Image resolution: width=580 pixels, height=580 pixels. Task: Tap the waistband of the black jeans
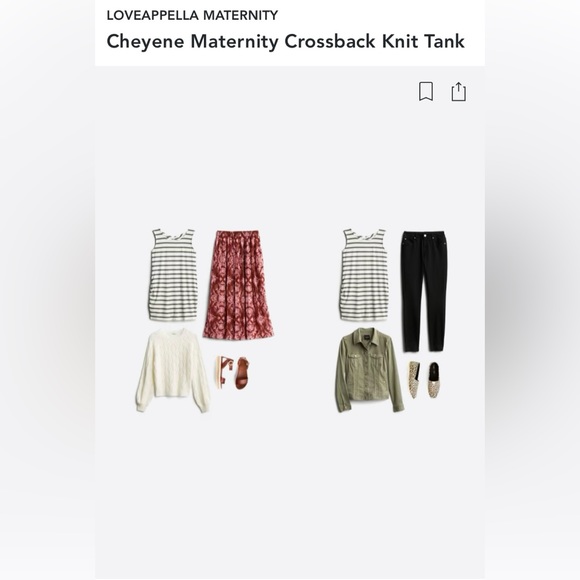[x=424, y=235]
